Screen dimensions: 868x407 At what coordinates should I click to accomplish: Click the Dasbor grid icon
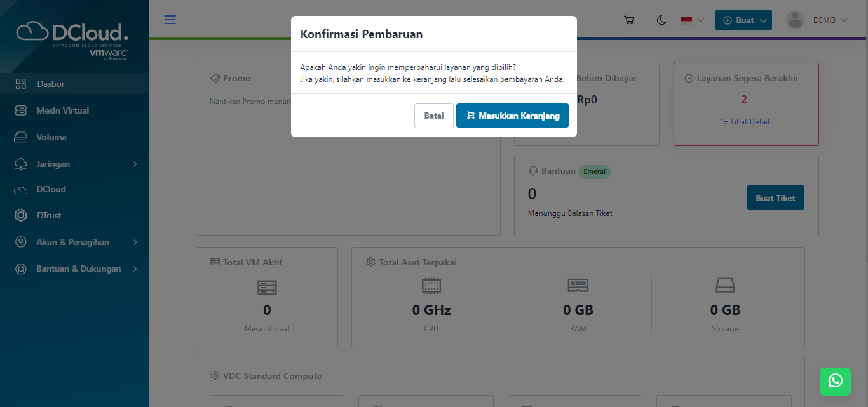coord(21,84)
